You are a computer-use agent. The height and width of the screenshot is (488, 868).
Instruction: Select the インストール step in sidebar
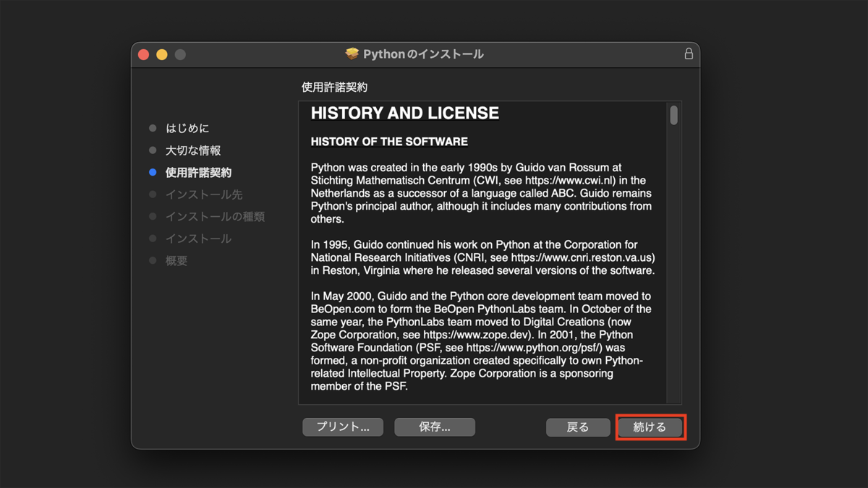coord(198,238)
